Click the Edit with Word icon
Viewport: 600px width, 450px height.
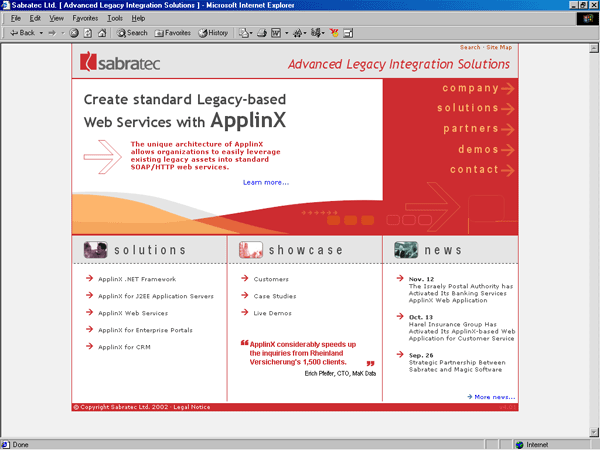point(276,33)
